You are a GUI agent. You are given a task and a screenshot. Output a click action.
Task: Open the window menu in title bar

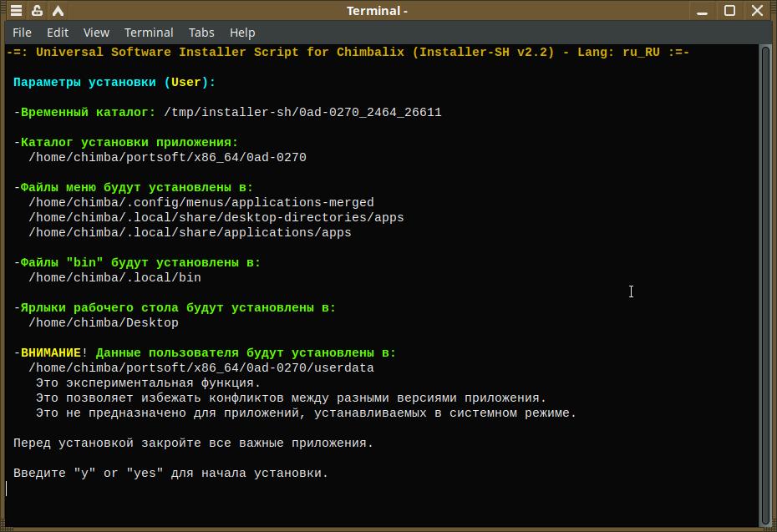click(x=16, y=11)
